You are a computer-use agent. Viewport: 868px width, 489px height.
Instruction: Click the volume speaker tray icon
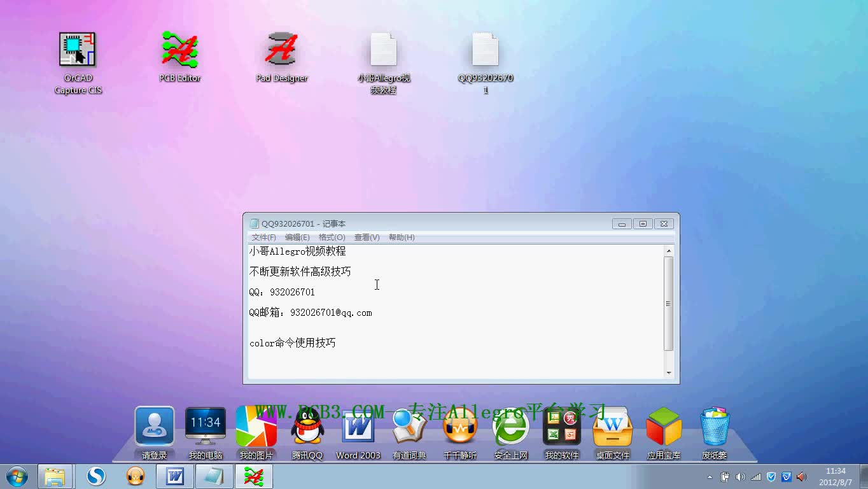click(740, 477)
